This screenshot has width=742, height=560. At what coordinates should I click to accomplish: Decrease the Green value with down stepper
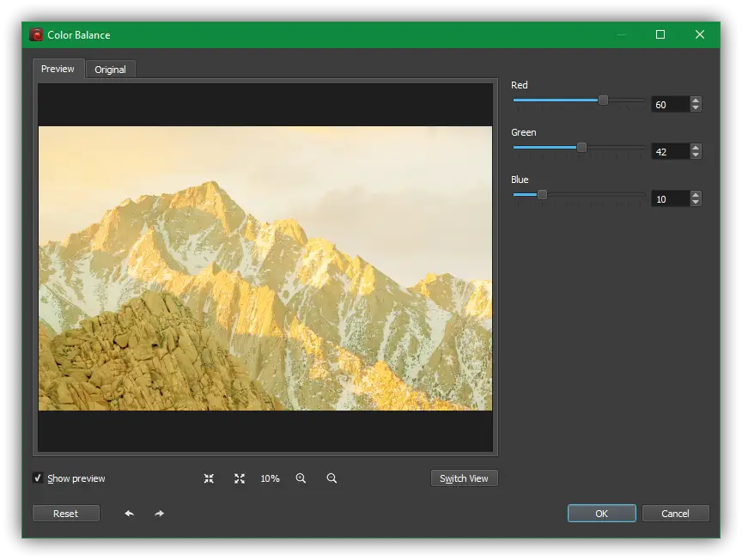click(696, 155)
